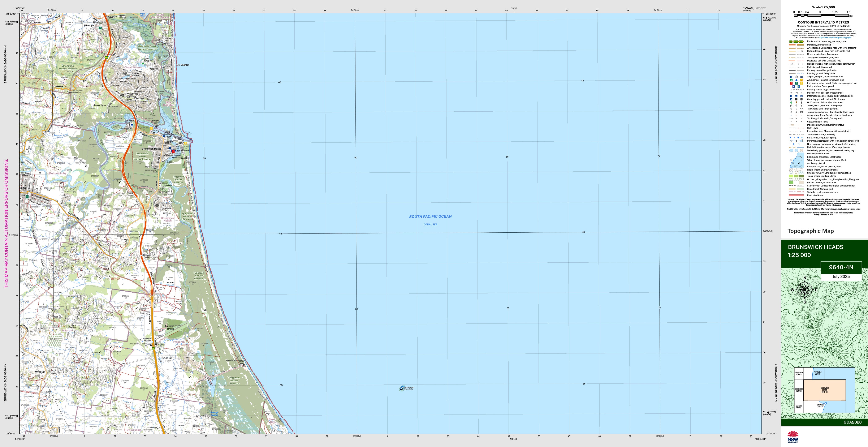Viewport: 868px width, 447px height.
Task: Click the compass rose icon
Action: click(x=805, y=289)
